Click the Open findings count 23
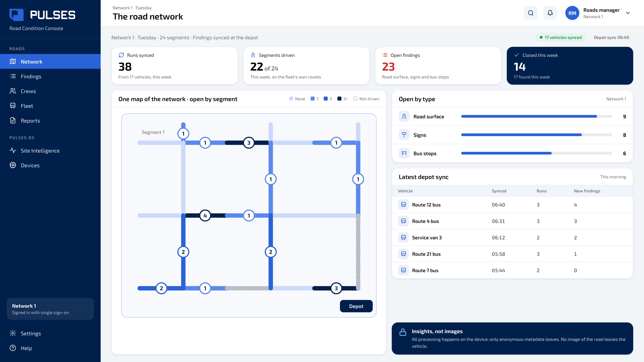Screen dimensions: 644x362 tap(388, 67)
